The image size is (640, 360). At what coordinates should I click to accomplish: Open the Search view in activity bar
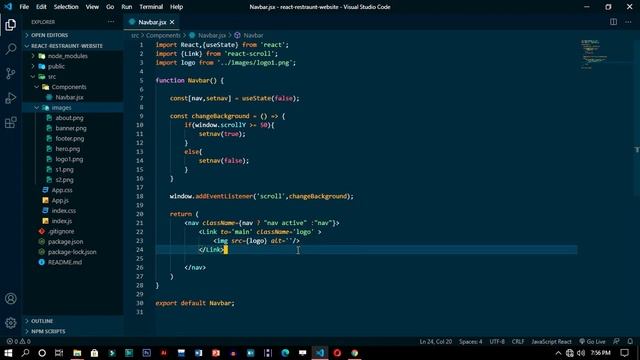tap(11, 49)
